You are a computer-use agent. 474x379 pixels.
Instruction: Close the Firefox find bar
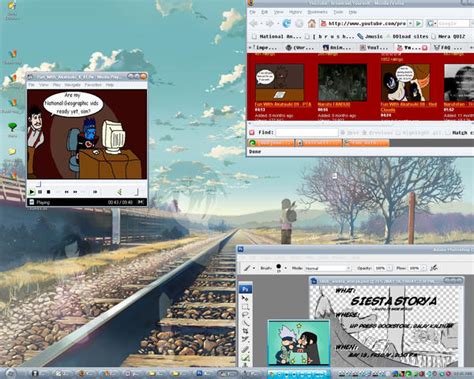[252, 132]
